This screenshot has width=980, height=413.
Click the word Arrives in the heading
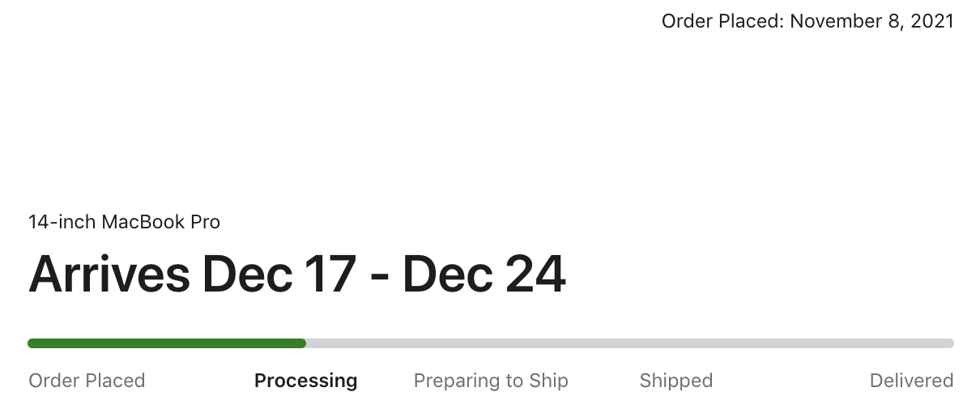[x=109, y=275]
